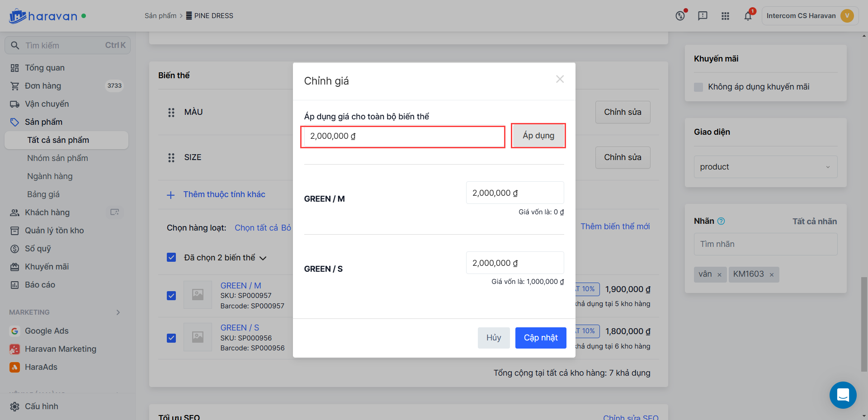Go to Đơn hàng in sidebar
The height and width of the screenshot is (420, 868).
(43, 86)
